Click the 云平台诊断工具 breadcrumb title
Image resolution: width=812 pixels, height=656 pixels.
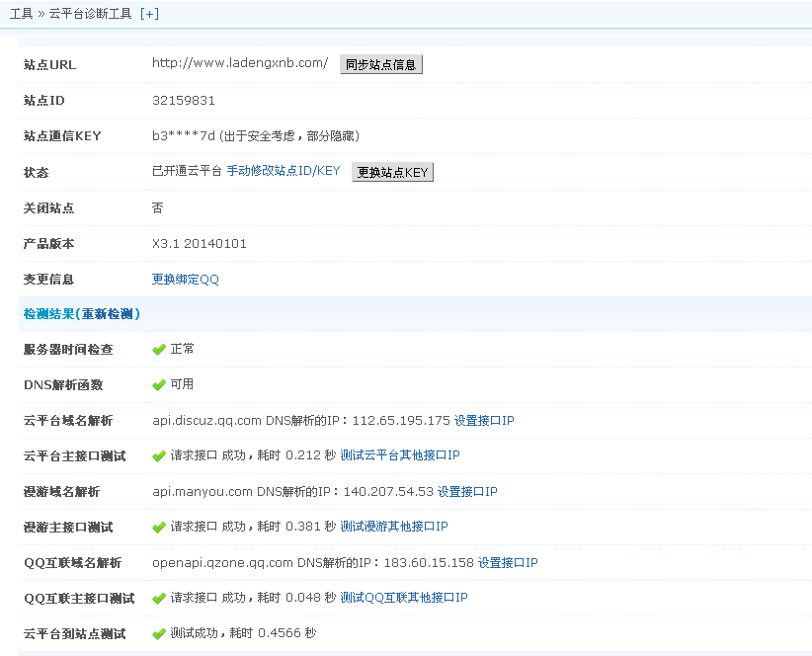[x=91, y=14]
